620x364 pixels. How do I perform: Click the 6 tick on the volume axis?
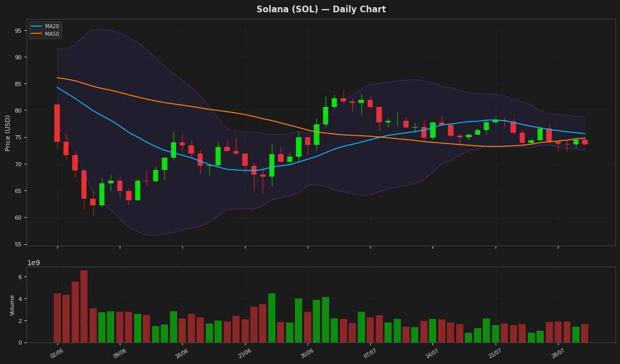point(20,277)
